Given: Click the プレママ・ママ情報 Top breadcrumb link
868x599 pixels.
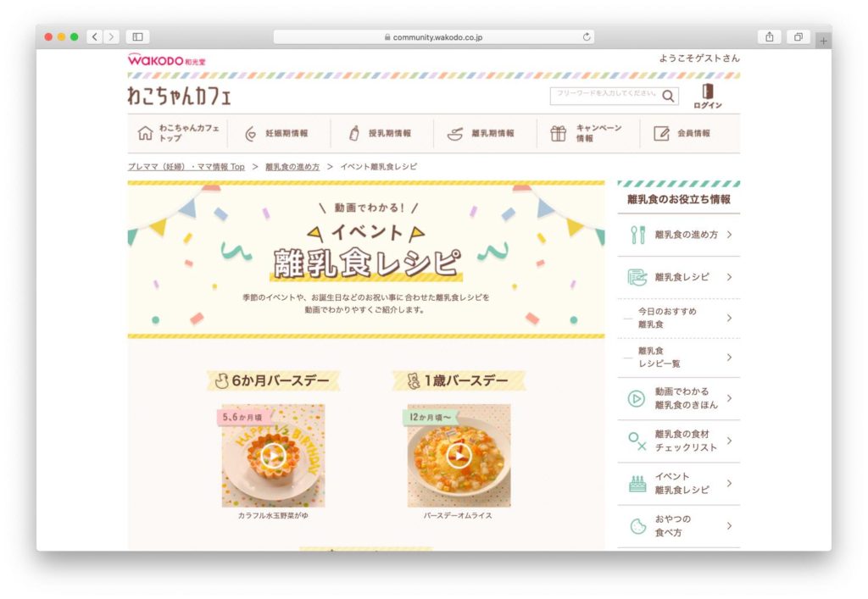Looking at the screenshot, I should point(186,166).
